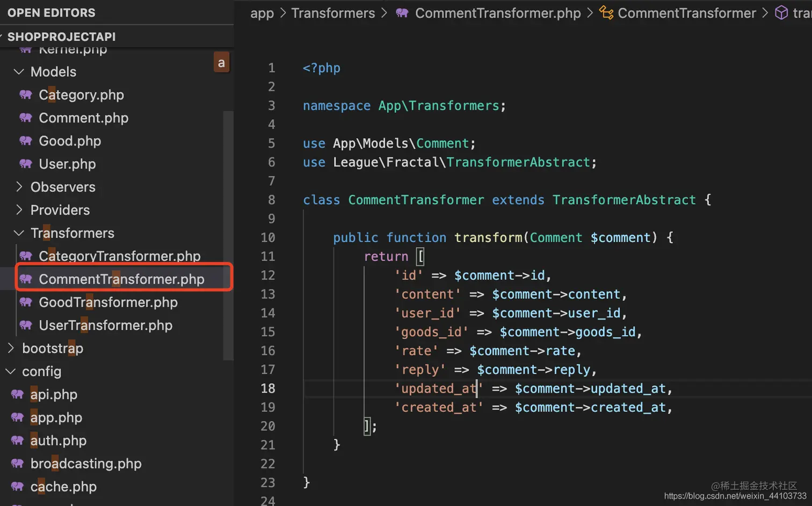Click 'transform' method name in code

click(488, 237)
